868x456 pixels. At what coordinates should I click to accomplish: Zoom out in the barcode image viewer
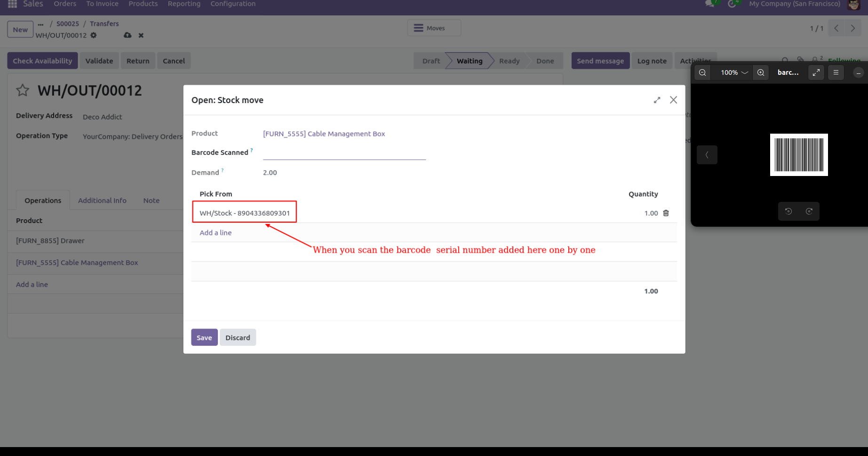tap(702, 72)
